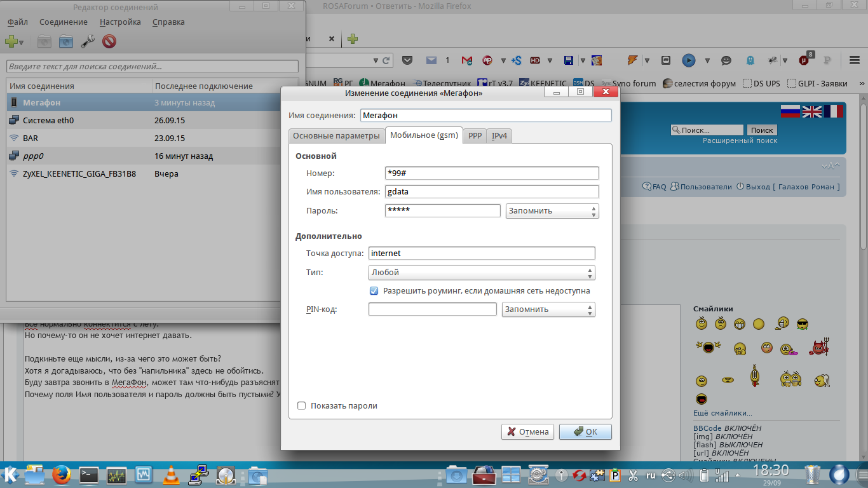
Task: Click the wrench edit-connection icon in connection editor
Action: 88,42
